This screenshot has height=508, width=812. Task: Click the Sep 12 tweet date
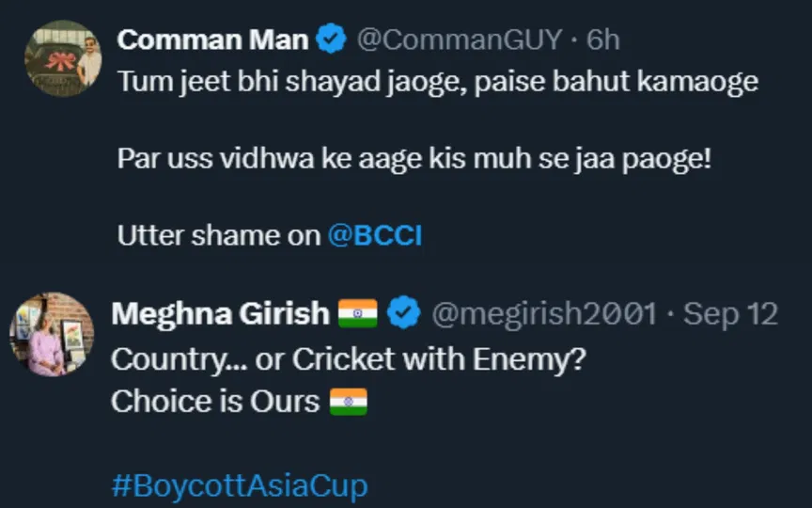tap(730, 314)
